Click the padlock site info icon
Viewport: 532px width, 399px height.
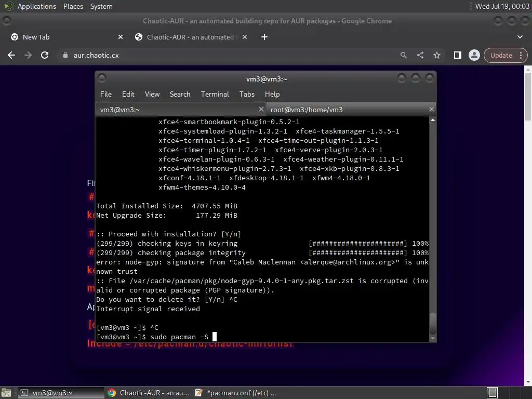point(65,55)
